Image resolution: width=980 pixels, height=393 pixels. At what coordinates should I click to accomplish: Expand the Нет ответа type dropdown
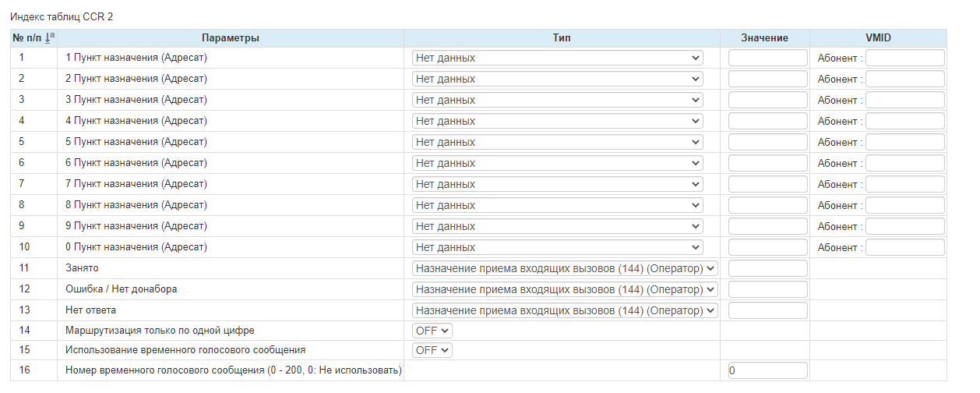pos(564,310)
